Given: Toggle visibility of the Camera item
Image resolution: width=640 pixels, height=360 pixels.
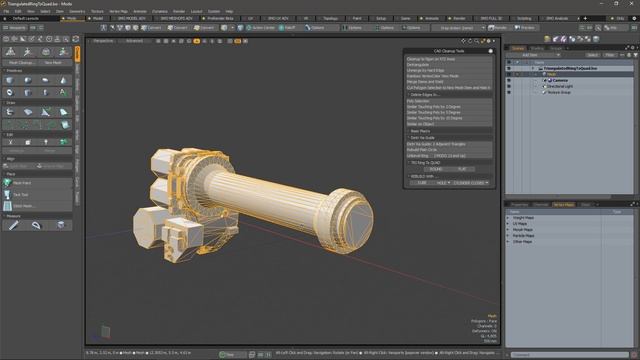Looking at the screenshot, I should point(509,80).
